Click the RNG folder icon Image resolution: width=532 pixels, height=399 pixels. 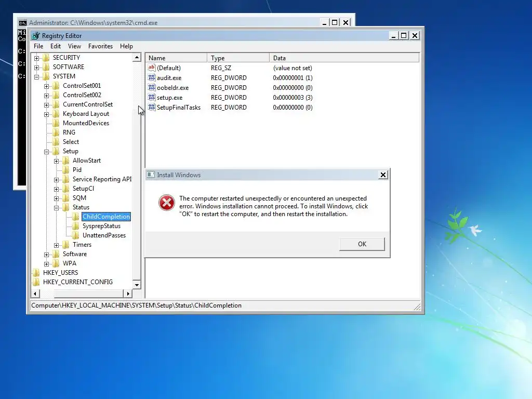56,132
